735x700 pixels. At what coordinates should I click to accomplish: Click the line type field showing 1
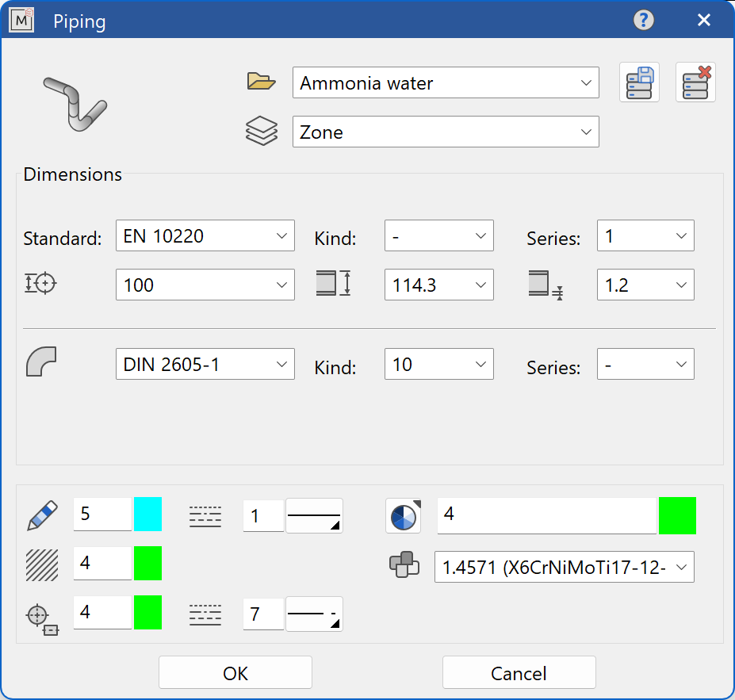263,515
